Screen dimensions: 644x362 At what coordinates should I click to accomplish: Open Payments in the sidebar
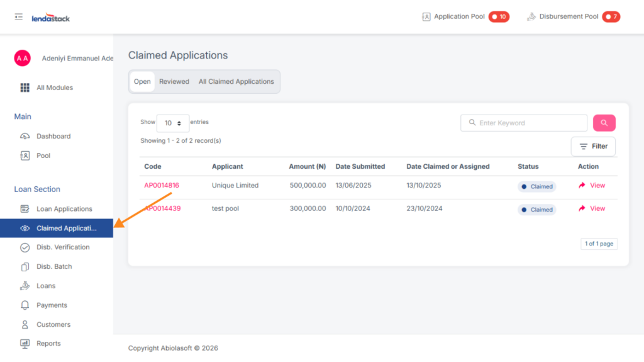click(x=52, y=305)
